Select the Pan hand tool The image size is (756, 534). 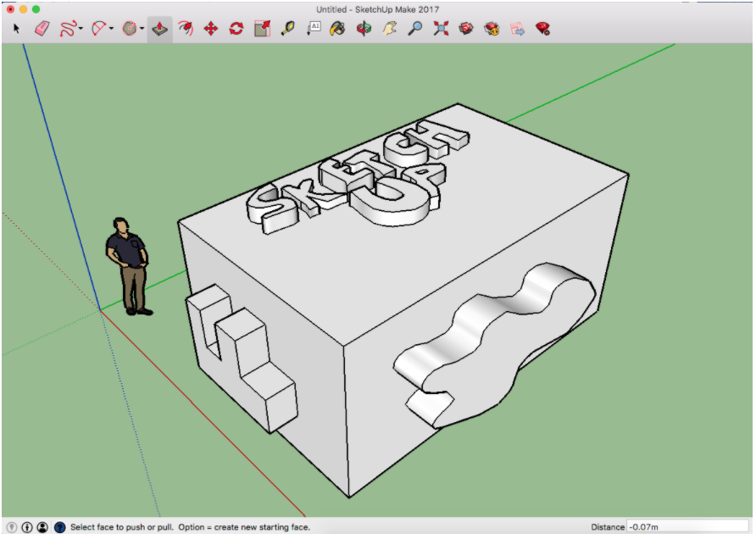click(x=390, y=29)
